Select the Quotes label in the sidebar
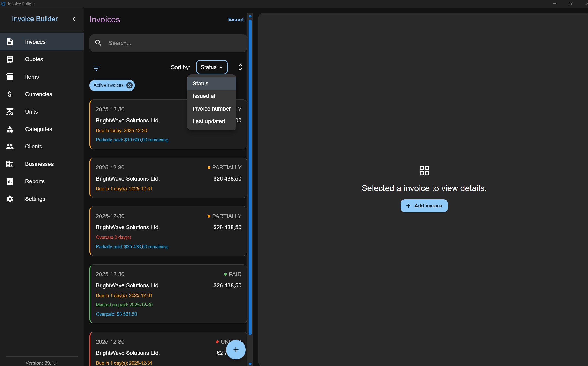The image size is (588, 366). [34, 59]
